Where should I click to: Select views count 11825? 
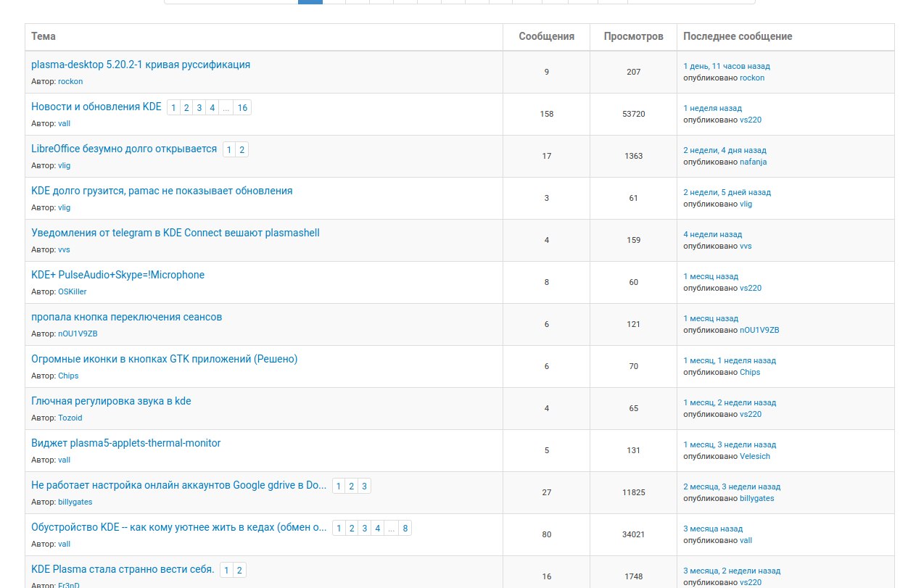(634, 492)
